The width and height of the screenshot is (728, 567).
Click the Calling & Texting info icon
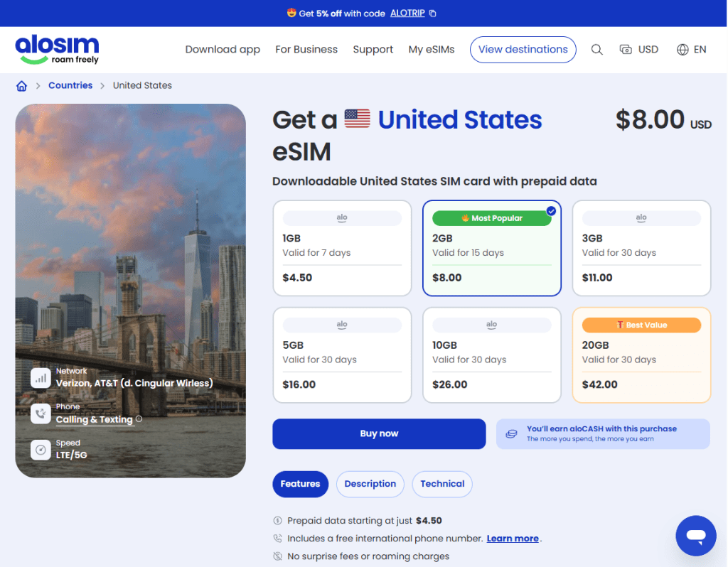pos(139,419)
